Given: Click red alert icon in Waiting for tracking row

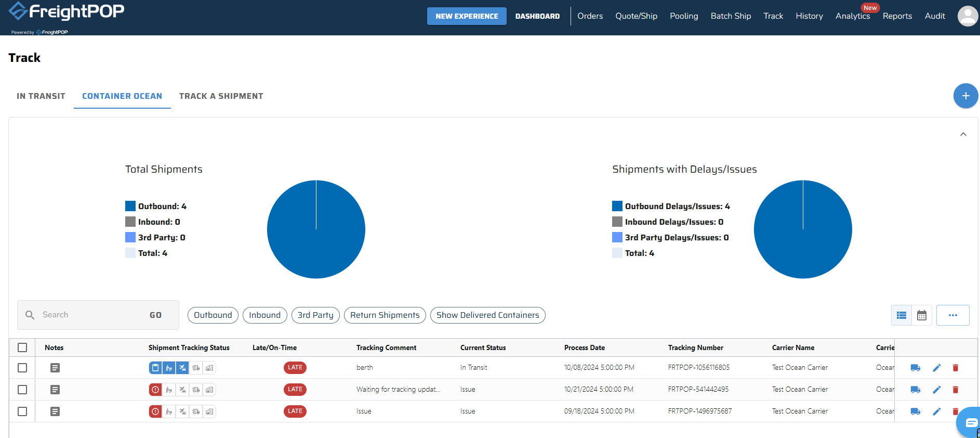Looking at the screenshot, I should (x=155, y=390).
